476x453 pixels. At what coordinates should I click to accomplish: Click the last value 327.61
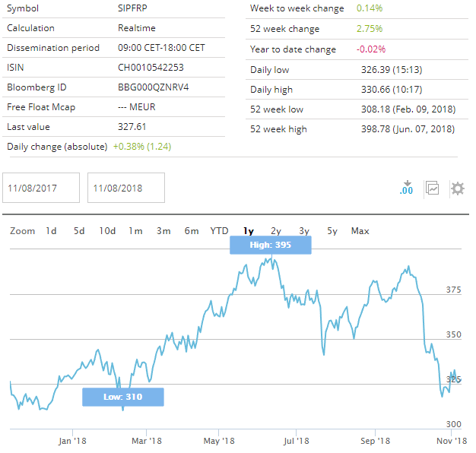(x=132, y=127)
